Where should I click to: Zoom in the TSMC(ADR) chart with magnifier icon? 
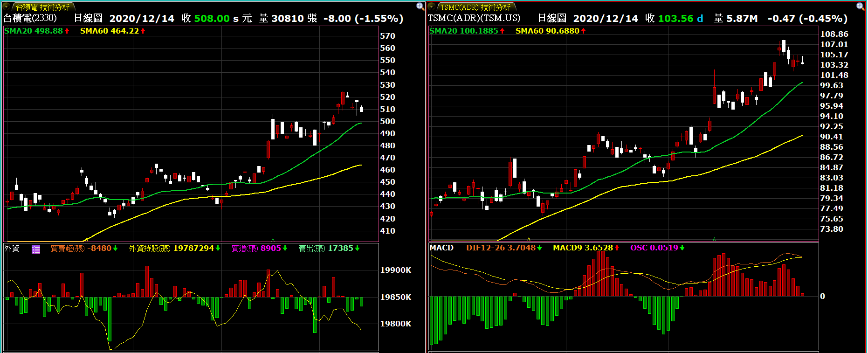(861, 6)
